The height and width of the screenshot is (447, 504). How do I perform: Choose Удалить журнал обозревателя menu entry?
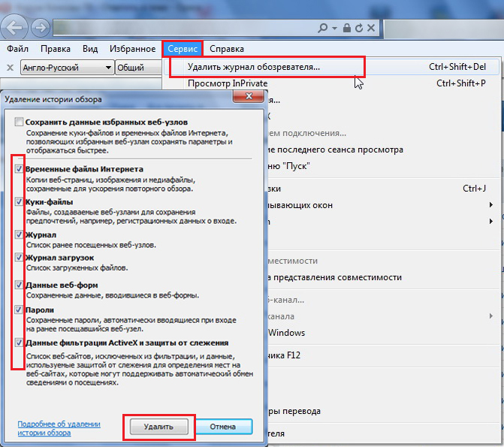pos(332,67)
